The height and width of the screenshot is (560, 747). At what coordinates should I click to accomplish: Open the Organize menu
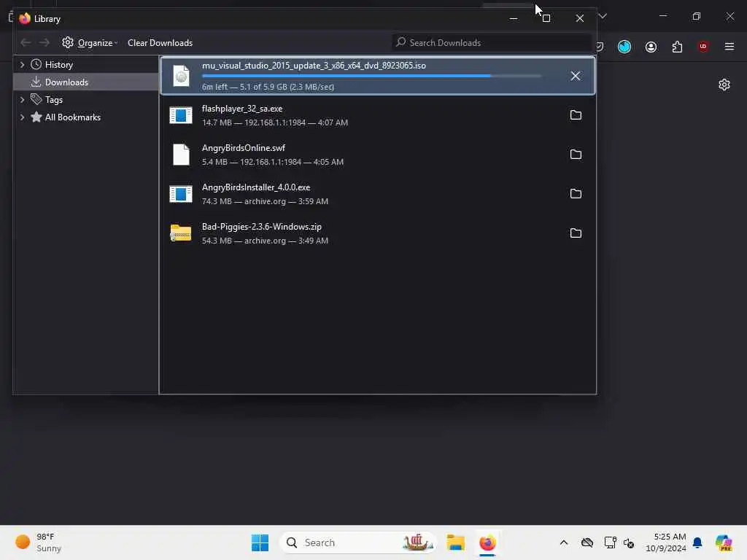pos(90,43)
